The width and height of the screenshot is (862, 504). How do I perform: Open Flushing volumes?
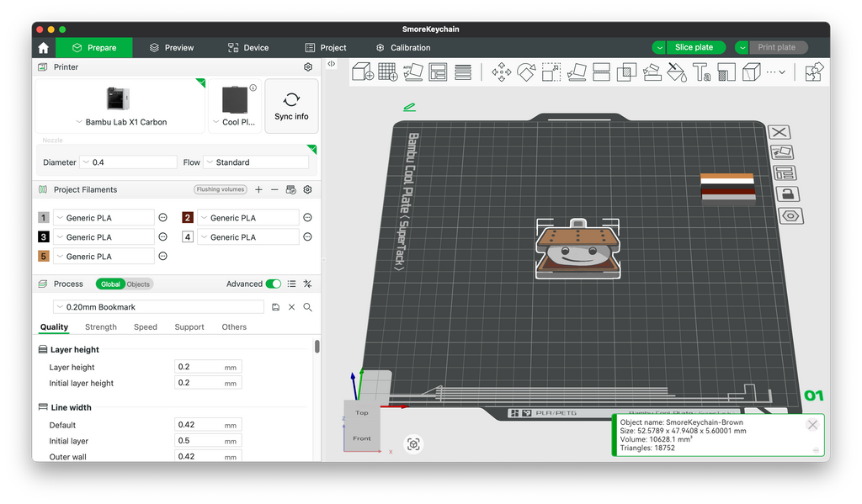(x=220, y=189)
